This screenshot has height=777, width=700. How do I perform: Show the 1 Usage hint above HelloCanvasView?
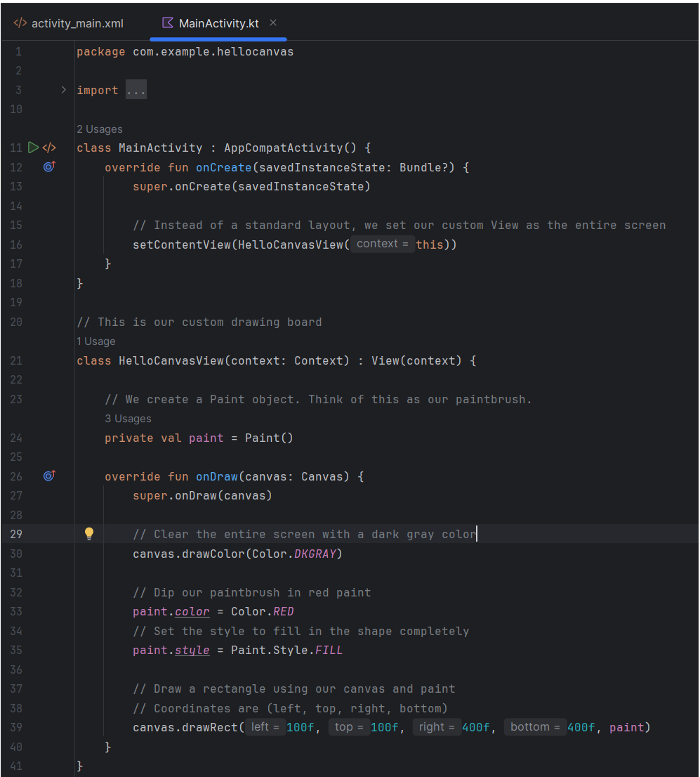(96, 341)
